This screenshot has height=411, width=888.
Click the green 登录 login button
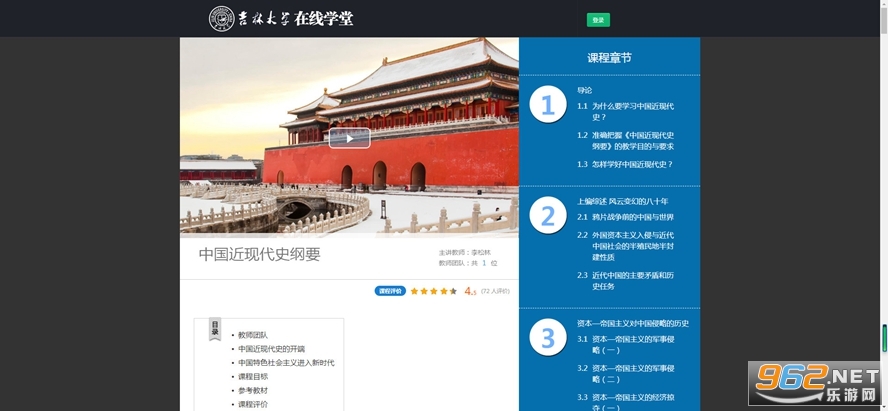598,20
